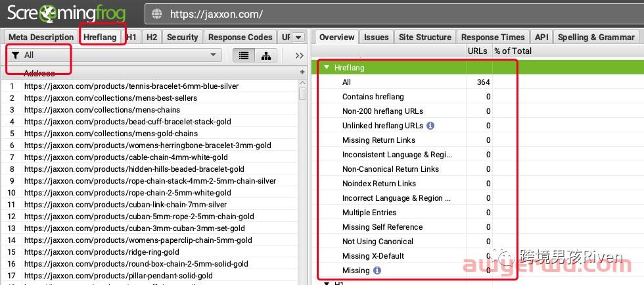The height and width of the screenshot is (285, 644).
Task: Select row collections/mens-best-sellers
Action: click(x=150, y=98)
